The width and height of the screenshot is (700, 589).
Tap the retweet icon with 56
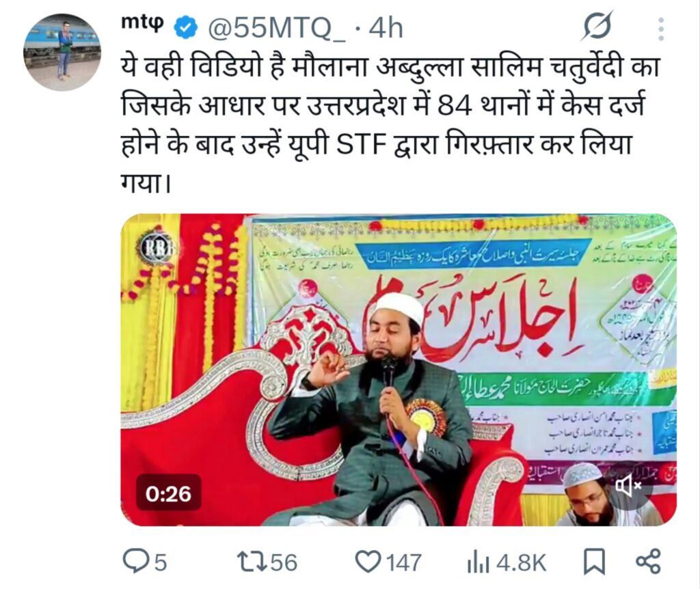click(250, 562)
